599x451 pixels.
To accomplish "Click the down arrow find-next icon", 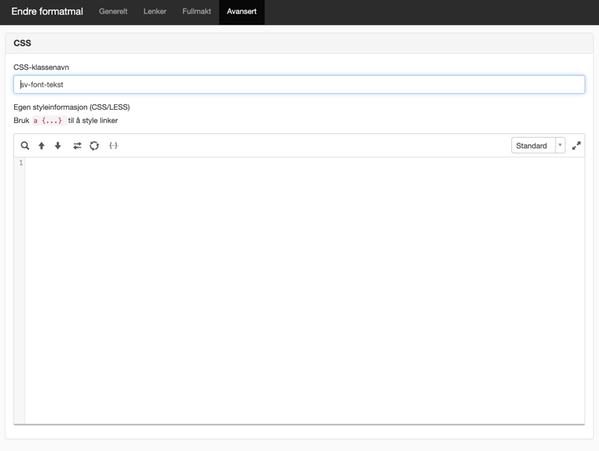I will 58,145.
